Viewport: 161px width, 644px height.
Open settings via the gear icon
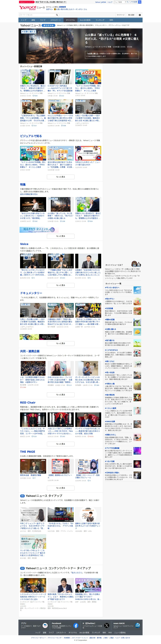click(140, 15)
